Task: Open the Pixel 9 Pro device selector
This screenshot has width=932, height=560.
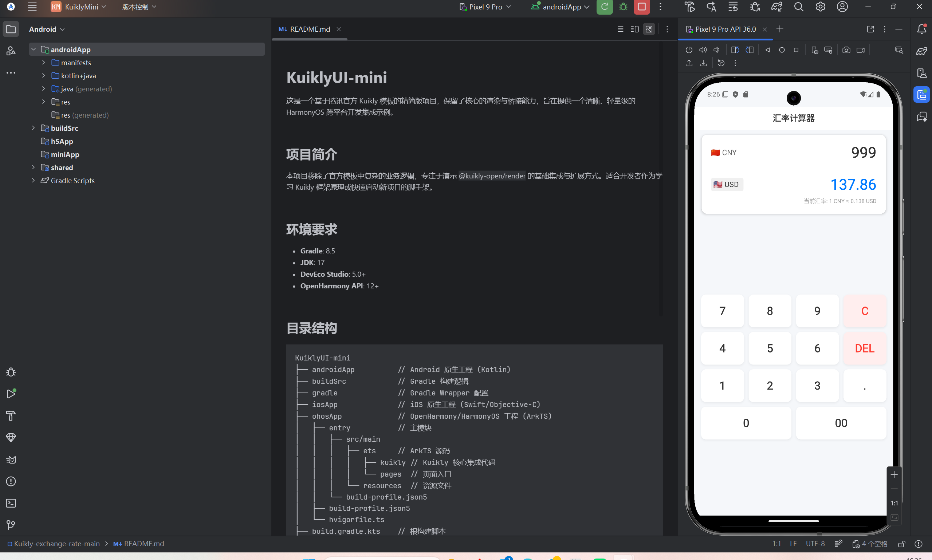Action: tap(485, 7)
